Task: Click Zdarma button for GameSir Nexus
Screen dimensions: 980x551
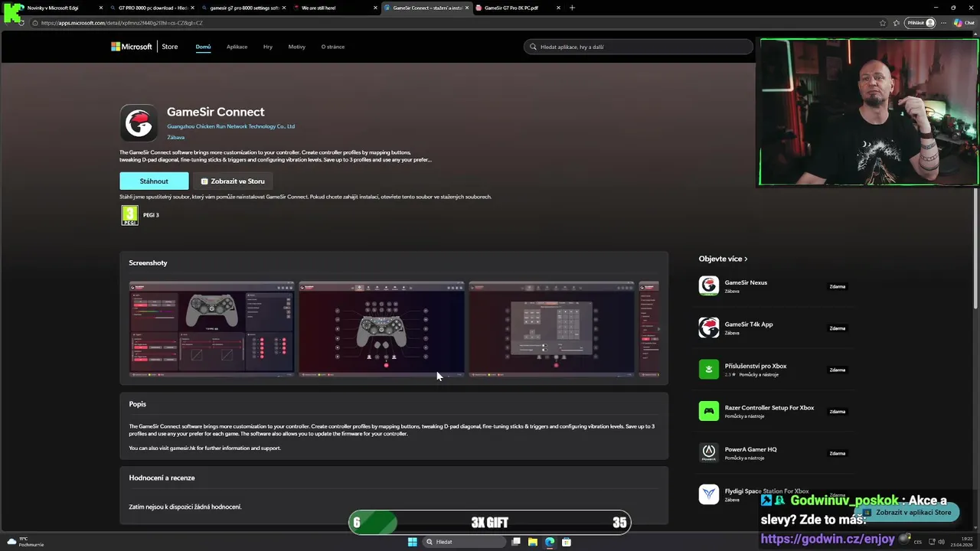Action: (x=837, y=287)
